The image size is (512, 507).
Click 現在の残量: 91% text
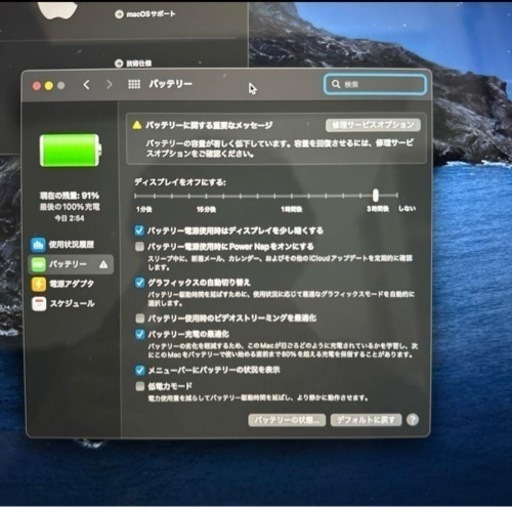tap(70, 195)
